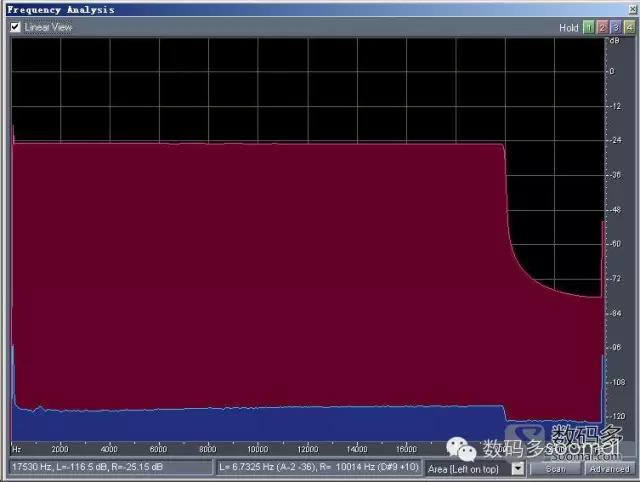This screenshot has width=640, height=482.
Task: Click the Scan button
Action: pyautogui.click(x=556, y=469)
